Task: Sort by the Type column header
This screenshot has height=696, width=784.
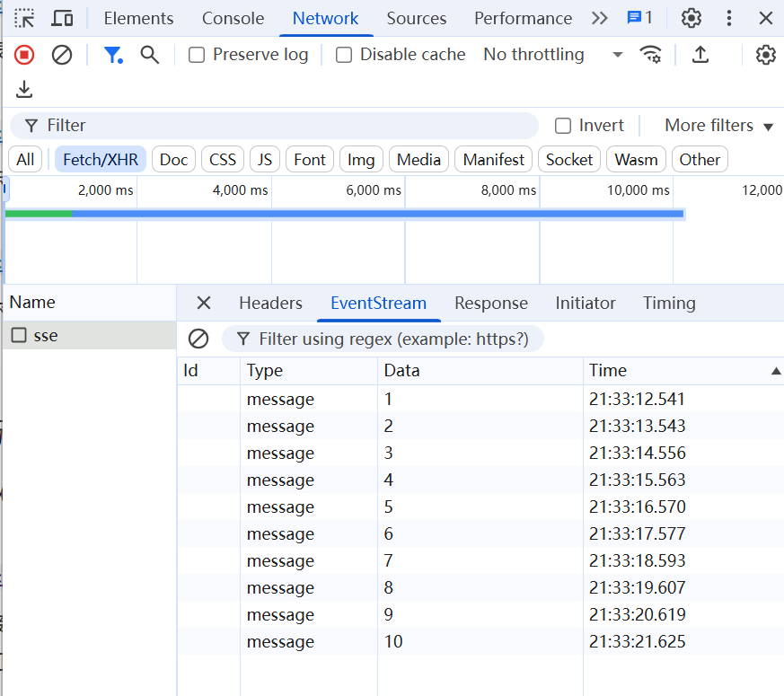Action: click(309, 371)
